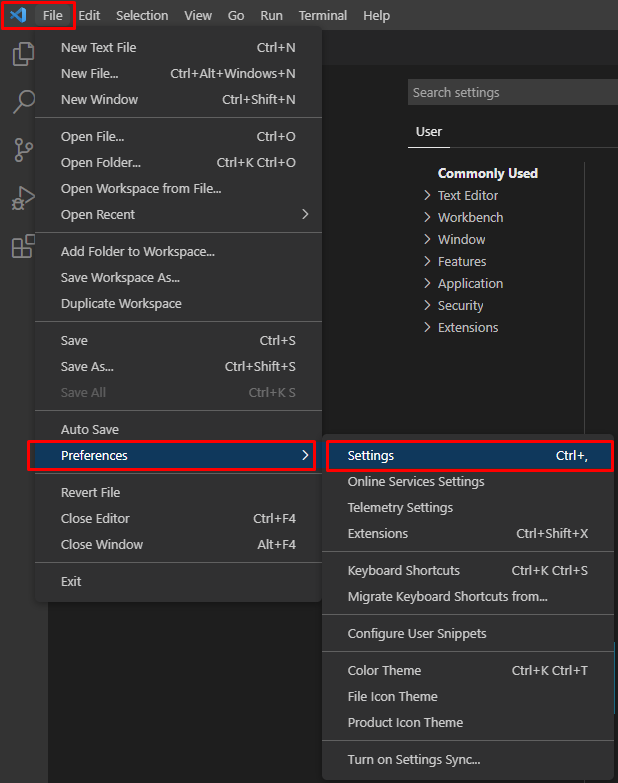The height and width of the screenshot is (783, 618).
Task: Open the Selection menu
Action: [142, 15]
